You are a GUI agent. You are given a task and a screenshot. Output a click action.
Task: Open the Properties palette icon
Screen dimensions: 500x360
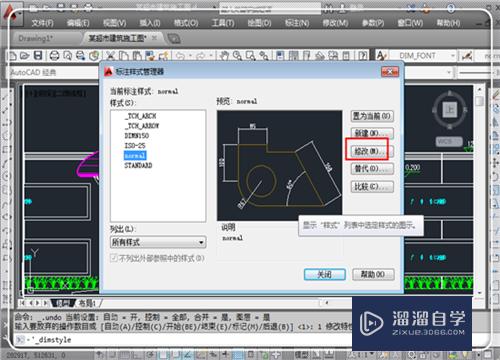point(280,55)
